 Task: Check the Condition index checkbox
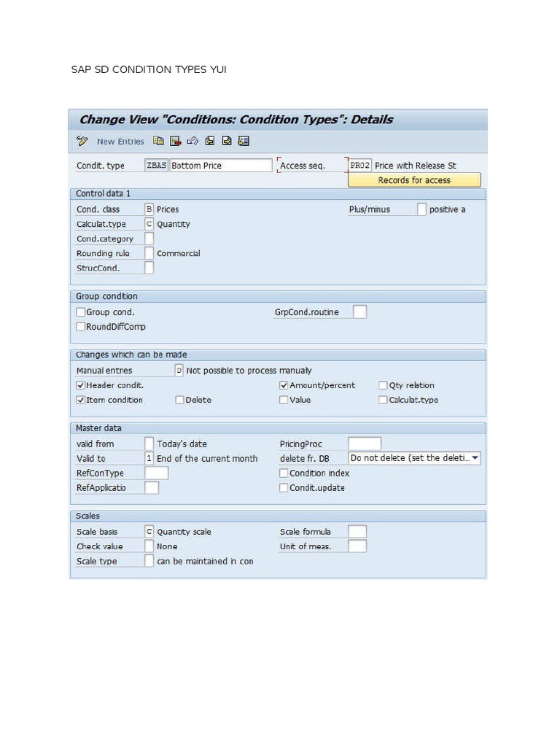tap(284, 473)
